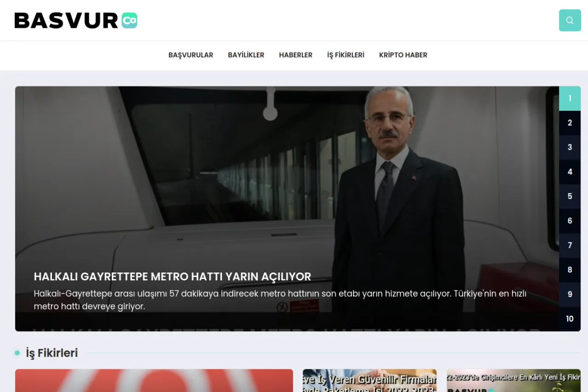The height and width of the screenshot is (392, 588).
Task: Select slide number 6
Action: coord(570,221)
